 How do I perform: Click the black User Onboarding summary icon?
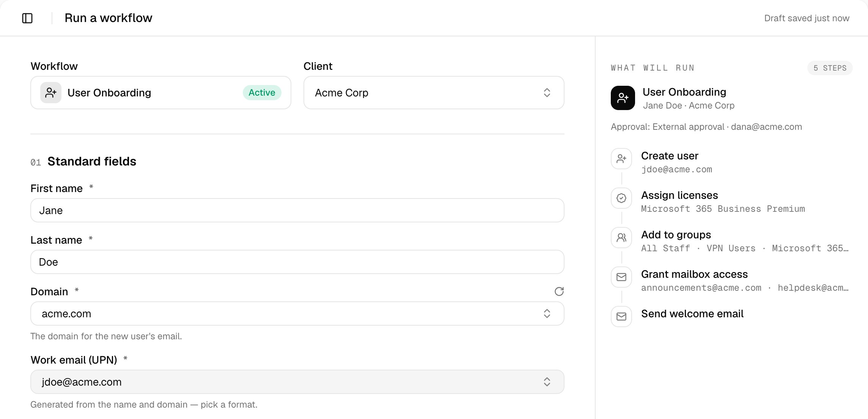click(623, 98)
